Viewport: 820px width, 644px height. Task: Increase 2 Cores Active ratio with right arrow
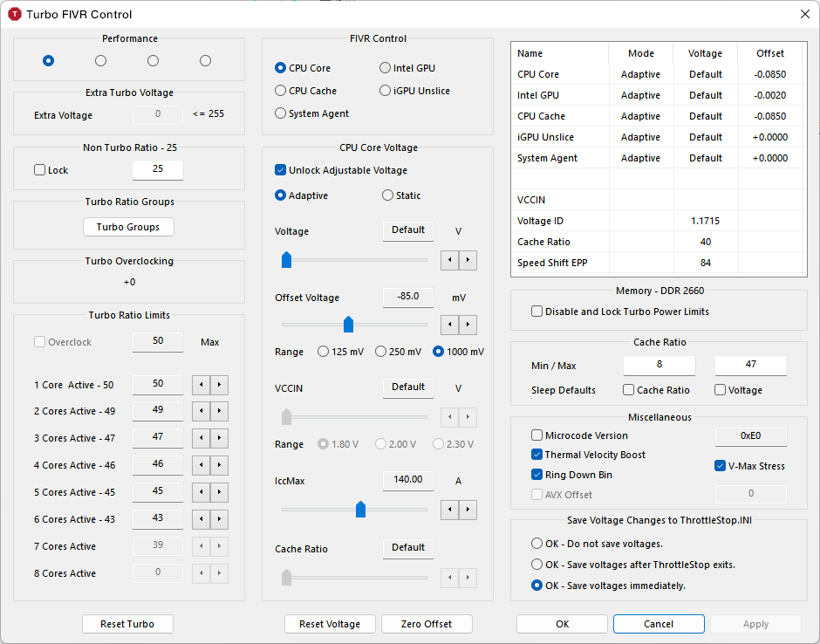coord(219,411)
